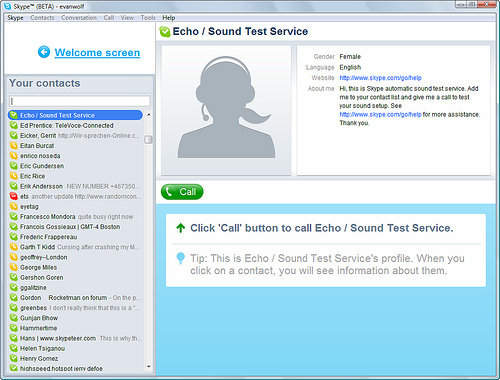
Task: Select the eyetag contact name
Action: 29,206
